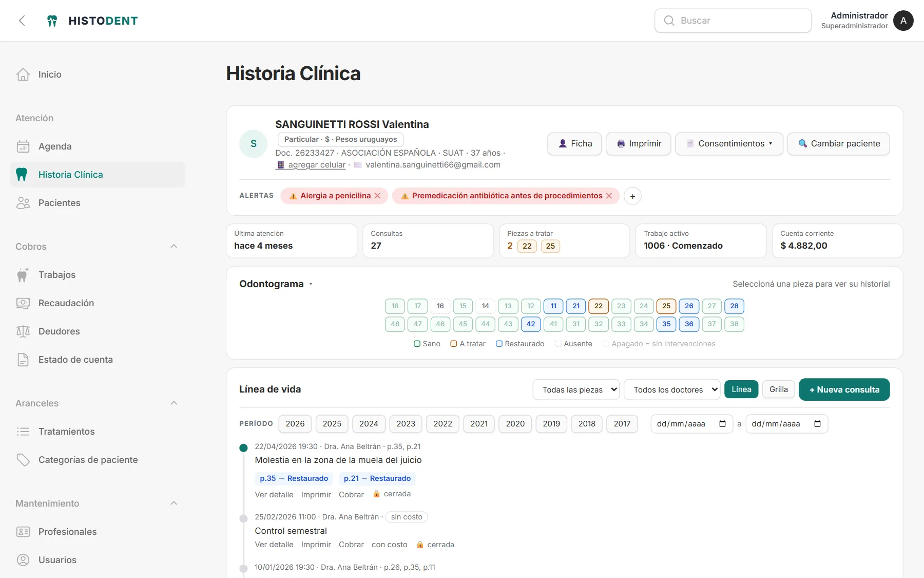
Task: Toggle the 2025 period filter
Action: [x=332, y=424]
